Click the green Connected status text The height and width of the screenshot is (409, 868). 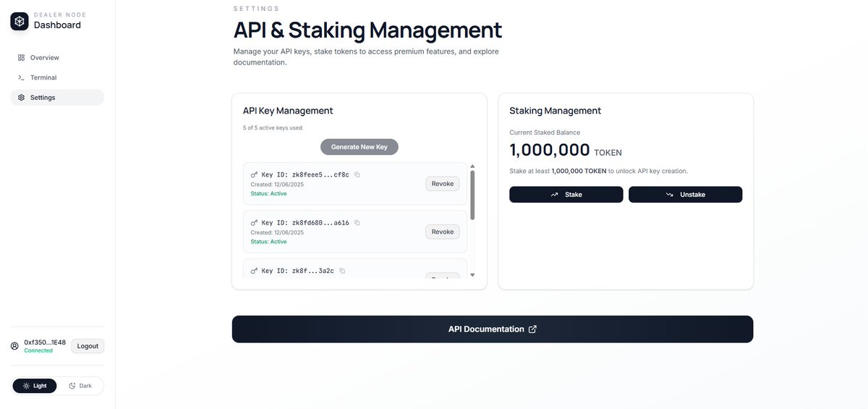38,350
